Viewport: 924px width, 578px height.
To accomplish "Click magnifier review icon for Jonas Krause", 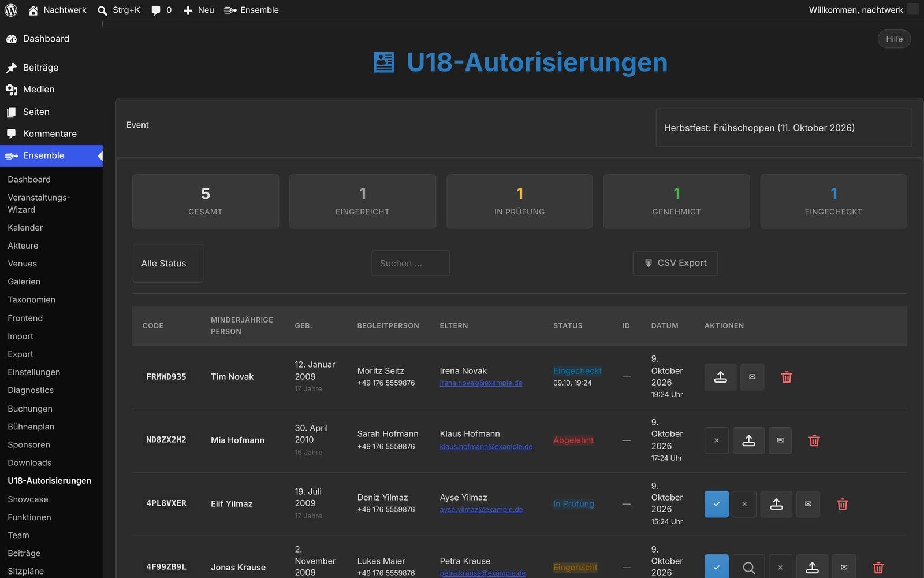I will click(748, 567).
